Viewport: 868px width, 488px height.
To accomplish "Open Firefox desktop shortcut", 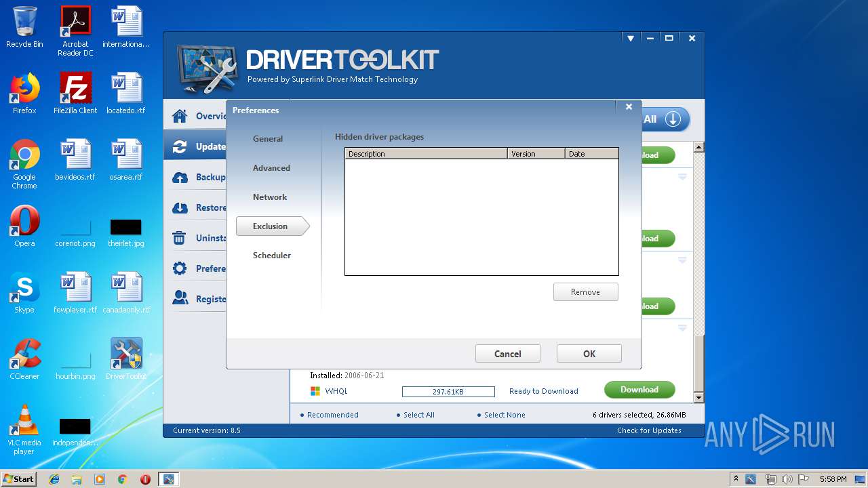I will pos(24,94).
